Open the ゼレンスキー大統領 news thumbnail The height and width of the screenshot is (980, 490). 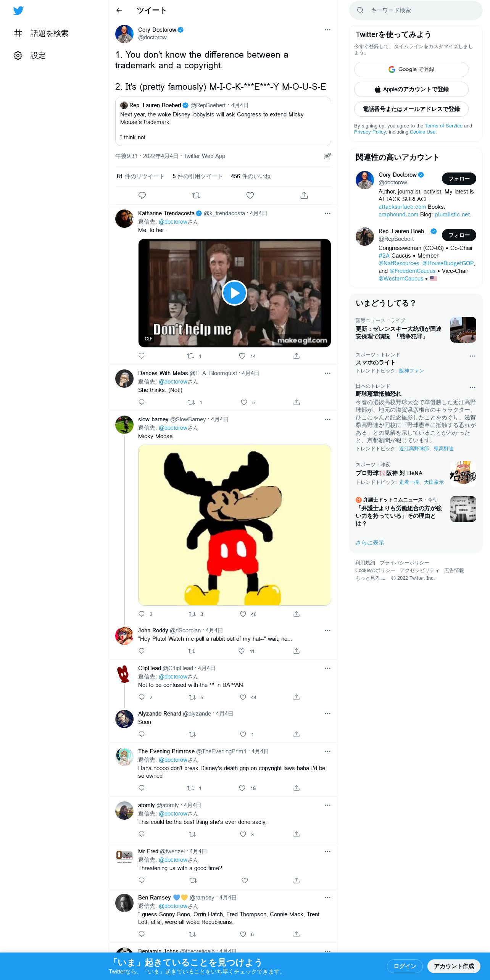click(x=463, y=330)
